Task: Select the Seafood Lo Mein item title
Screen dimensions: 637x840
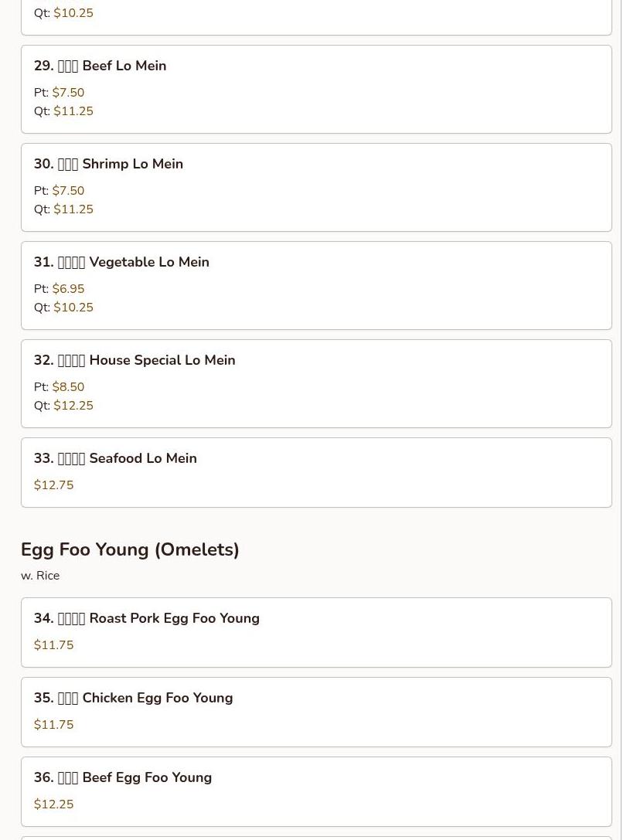Action: click(115, 458)
